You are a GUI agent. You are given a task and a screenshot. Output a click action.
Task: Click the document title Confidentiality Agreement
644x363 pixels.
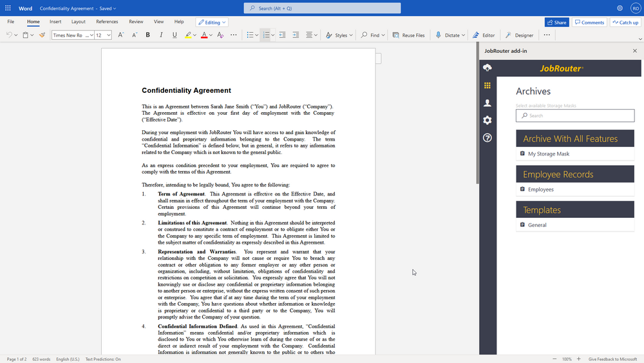pyautogui.click(x=66, y=8)
